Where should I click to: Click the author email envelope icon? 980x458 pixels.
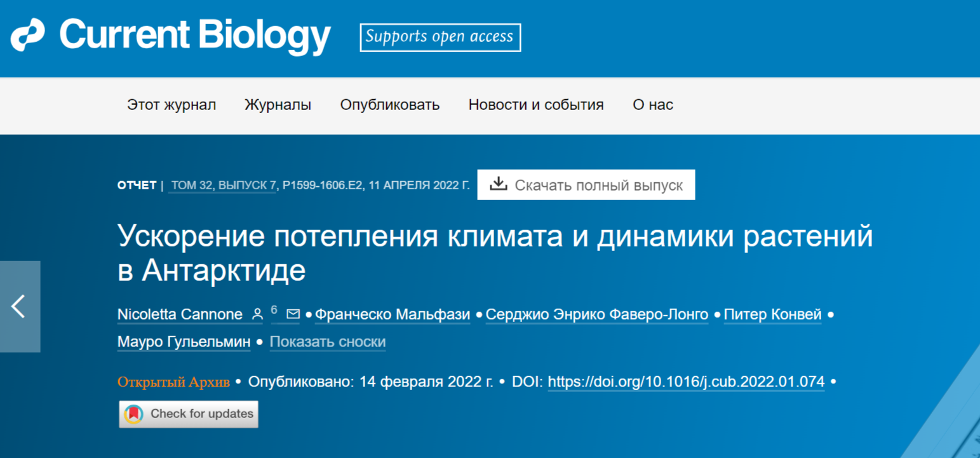tap(293, 314)
